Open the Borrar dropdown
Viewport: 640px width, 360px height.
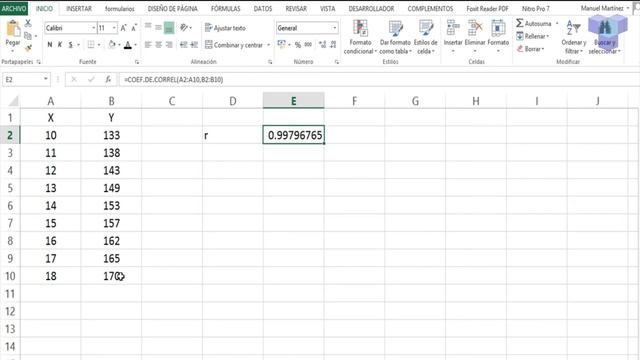pyautogui.click(x=530, y=49)
